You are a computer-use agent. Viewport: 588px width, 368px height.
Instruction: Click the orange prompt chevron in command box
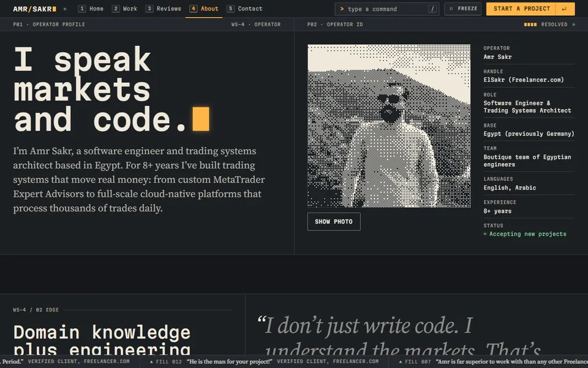click(342, 9)
